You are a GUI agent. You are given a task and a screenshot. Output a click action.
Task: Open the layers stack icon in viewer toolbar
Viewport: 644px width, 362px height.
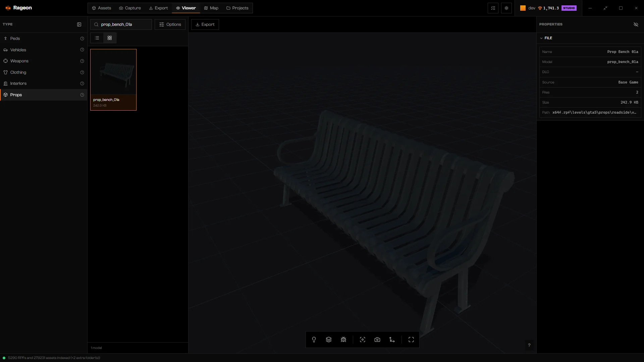click(x=329, y=340)
